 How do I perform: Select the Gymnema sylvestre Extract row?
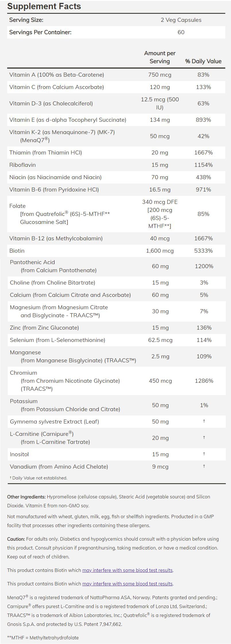[54, 421]
